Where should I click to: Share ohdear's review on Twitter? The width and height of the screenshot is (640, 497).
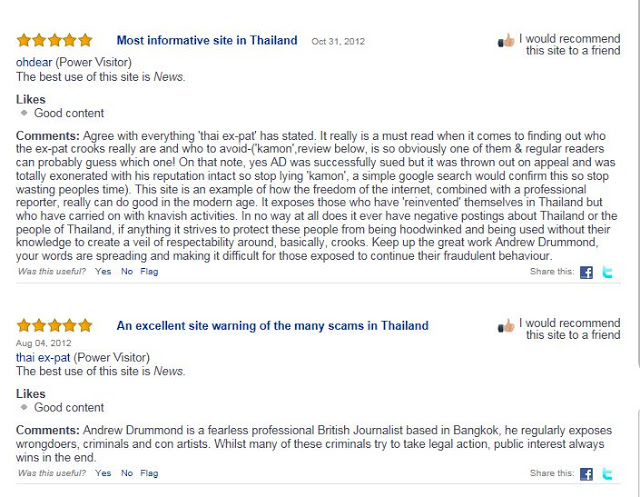tap(607, 272)
